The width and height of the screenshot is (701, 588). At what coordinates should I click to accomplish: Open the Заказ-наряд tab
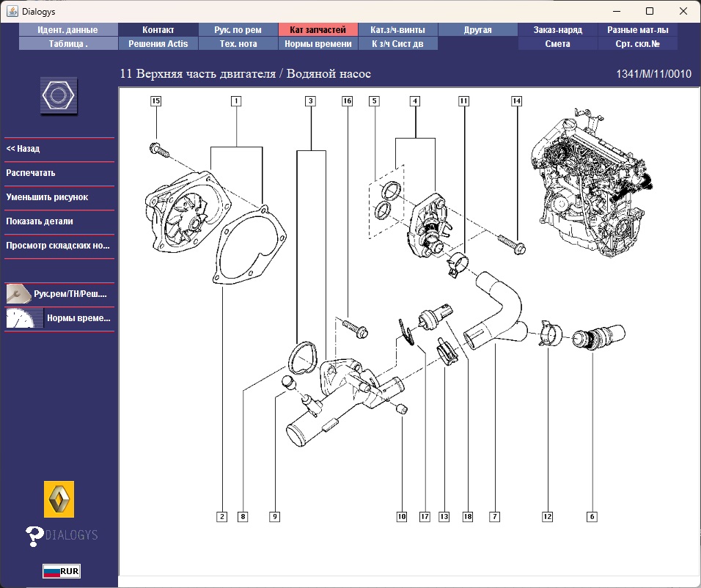coord(558,30)
